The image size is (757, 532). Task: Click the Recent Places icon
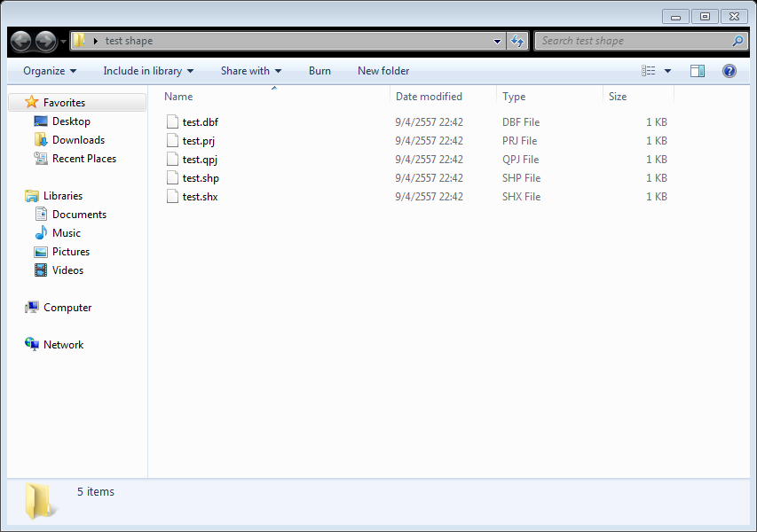[x=41, y=158]
